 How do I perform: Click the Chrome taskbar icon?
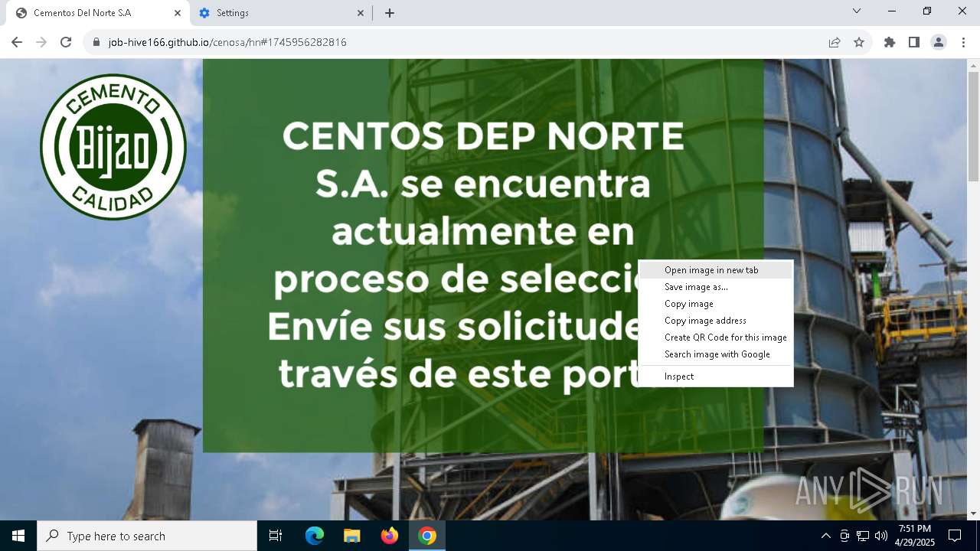427,536
